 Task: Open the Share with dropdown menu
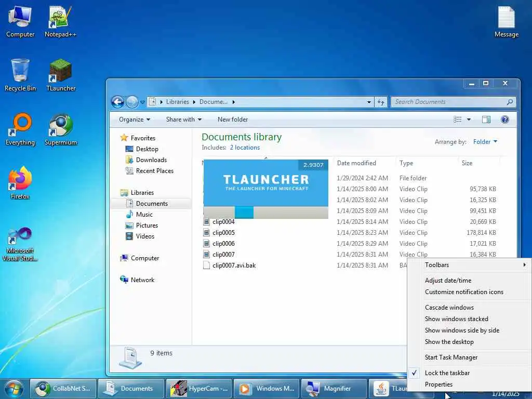(x=183, y=119)
